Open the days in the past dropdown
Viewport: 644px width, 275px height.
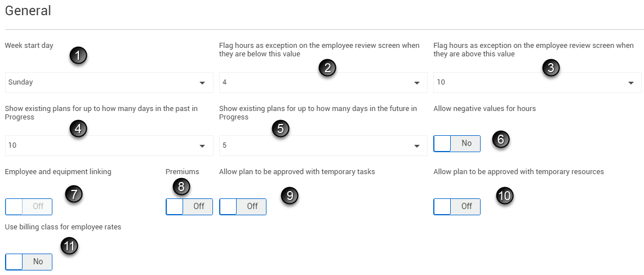click(109, 145)
